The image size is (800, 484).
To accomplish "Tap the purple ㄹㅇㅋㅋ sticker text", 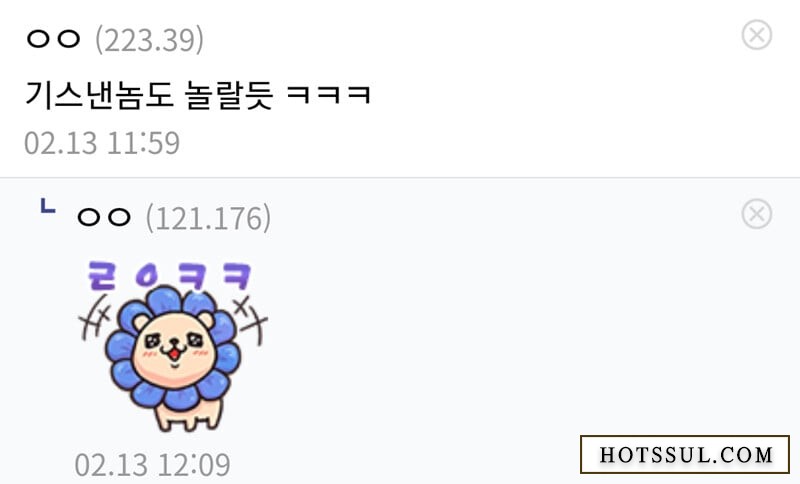I will pos(170,276).
